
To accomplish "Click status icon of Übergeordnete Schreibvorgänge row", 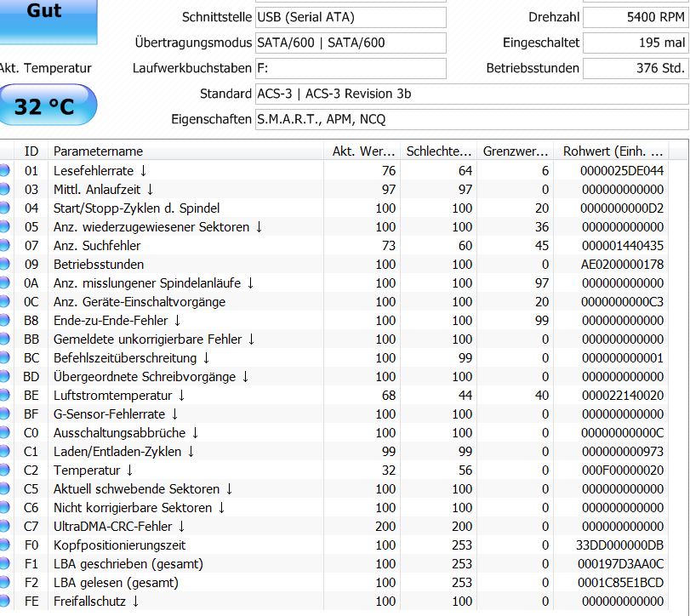I will (4, 376).
